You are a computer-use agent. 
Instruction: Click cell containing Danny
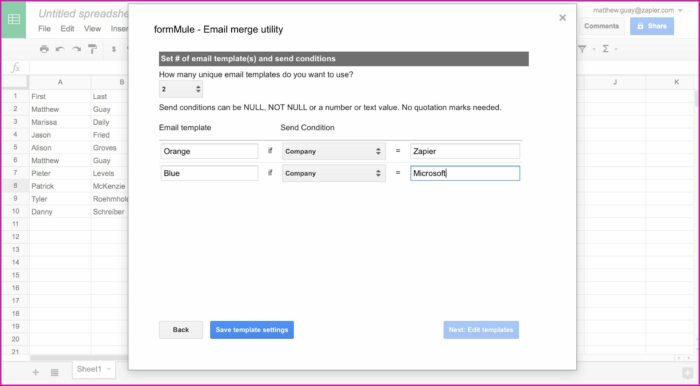60,212
